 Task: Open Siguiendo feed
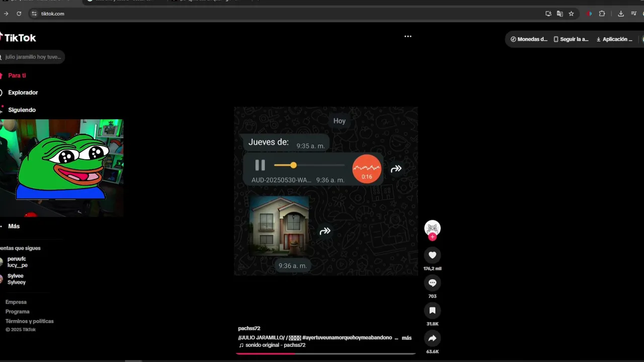click(x=22, y=110)
